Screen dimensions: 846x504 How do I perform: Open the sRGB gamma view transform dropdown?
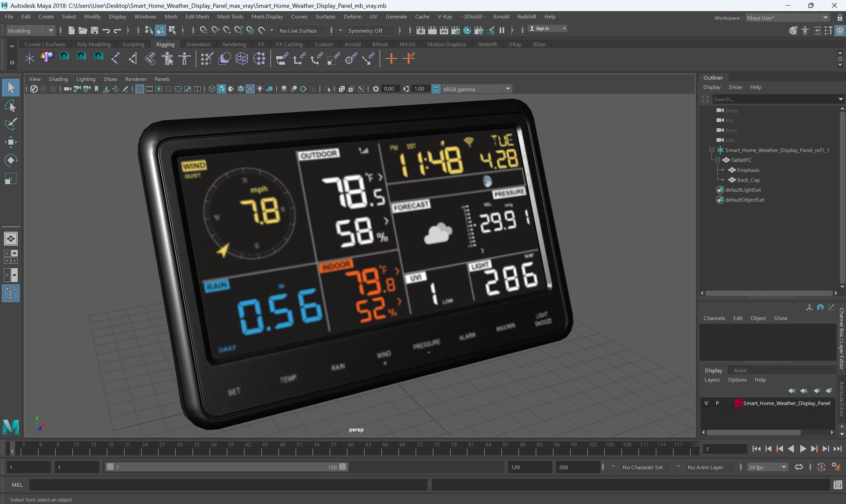coord(476,89)
